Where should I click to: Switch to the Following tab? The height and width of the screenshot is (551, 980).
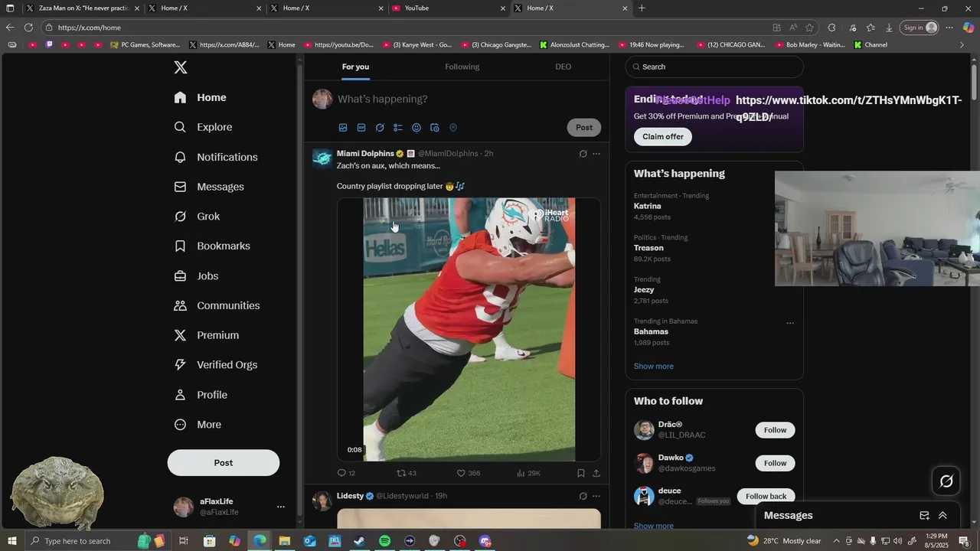(462, 67)
